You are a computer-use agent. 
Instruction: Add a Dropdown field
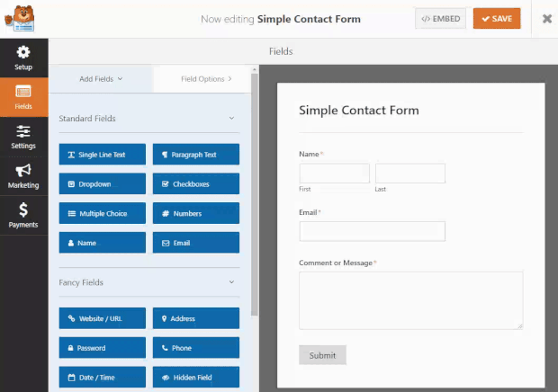103,183
